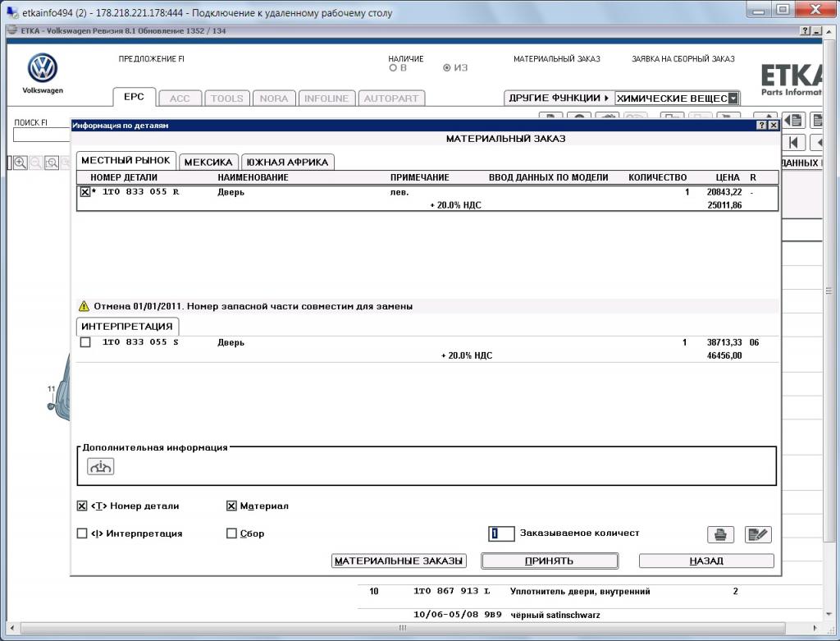This screenshot has height=641, width=840.
Task: Click the ПРЕДЛОЖЕНИЕ FI label
Action: (x=151, y=59)
